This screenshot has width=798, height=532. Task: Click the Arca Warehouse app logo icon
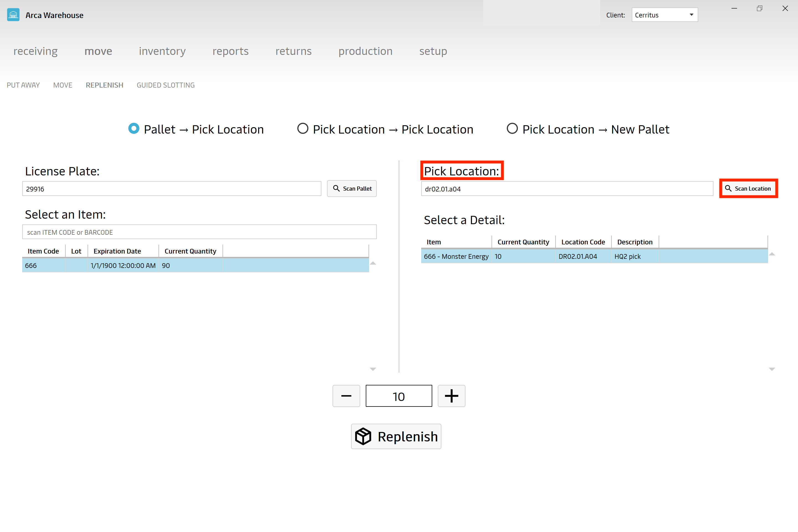coord(13,15)
